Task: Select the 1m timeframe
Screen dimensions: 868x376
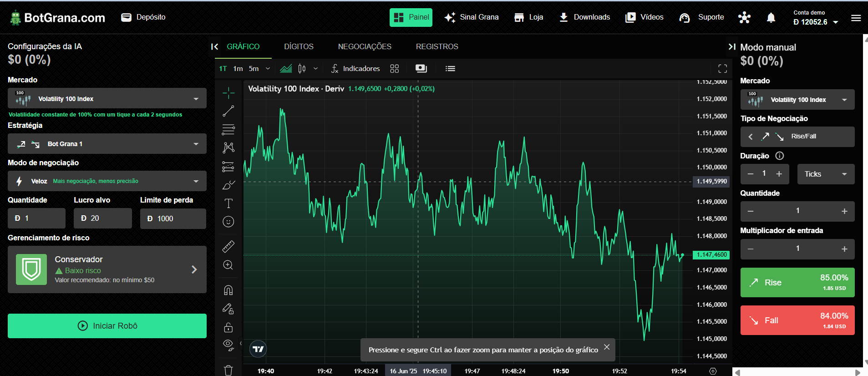Action: (x=238, y=69)
